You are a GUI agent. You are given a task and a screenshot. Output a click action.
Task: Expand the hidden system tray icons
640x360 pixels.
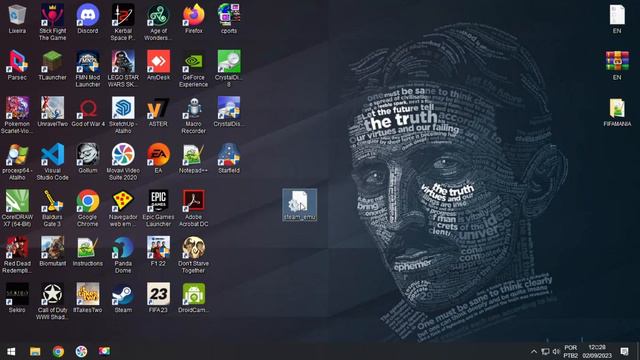click(x=533, y=351)
